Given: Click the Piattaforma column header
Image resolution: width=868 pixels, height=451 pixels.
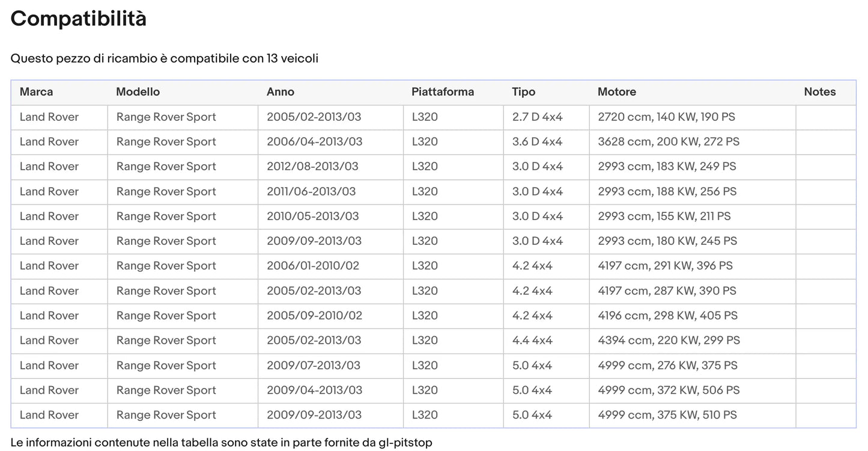Looking at the screenshot, I should tap(443, 92).
